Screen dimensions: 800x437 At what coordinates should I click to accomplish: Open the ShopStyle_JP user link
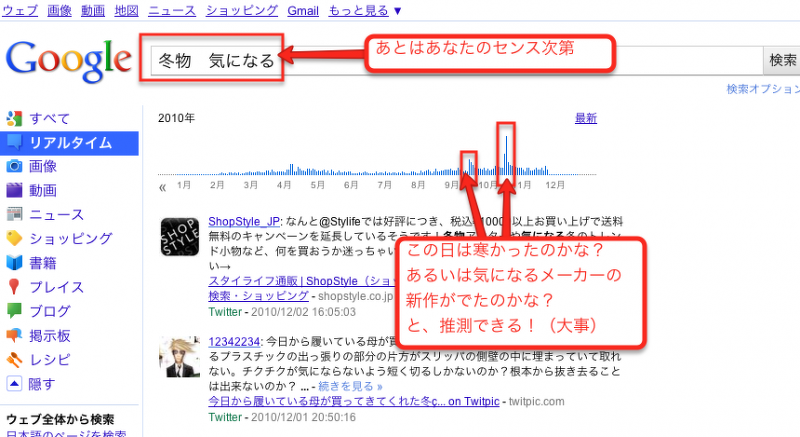[244, 221]
